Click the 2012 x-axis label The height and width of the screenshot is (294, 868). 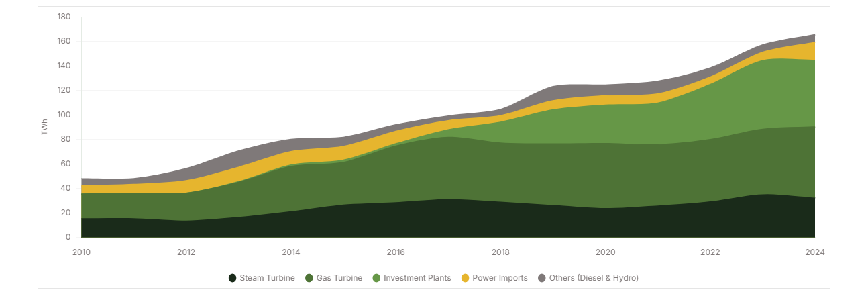click(186, 252)
